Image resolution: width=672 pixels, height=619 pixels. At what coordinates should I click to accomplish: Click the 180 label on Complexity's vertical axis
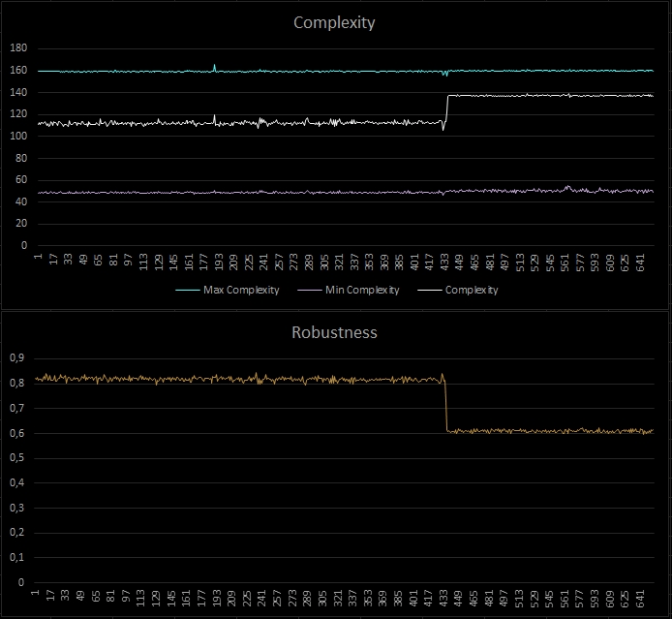(x=18, y=47)
